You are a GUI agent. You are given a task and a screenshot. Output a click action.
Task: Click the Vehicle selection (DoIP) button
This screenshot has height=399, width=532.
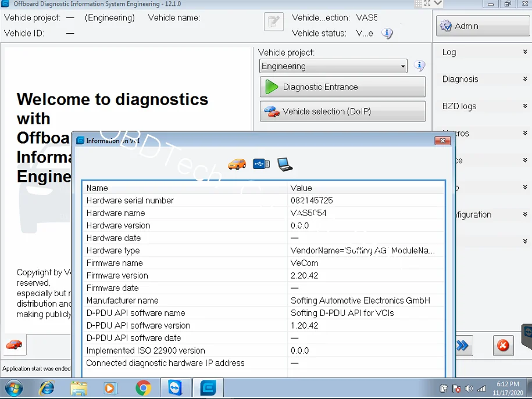pos(342,111)
